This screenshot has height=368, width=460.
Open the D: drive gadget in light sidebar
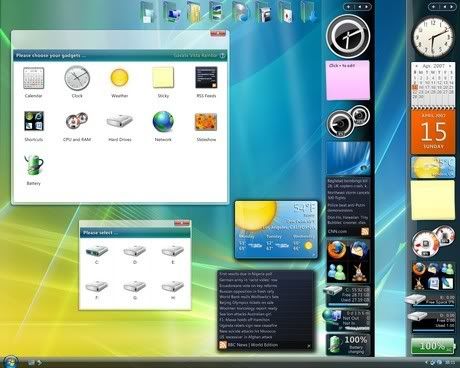click(432, 322)
